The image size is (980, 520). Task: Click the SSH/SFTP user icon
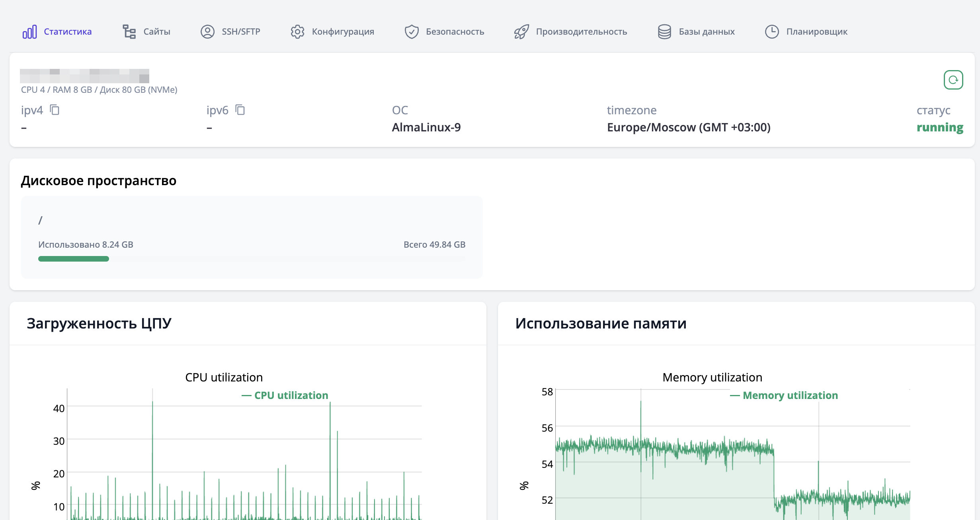[x=207, y=32]
